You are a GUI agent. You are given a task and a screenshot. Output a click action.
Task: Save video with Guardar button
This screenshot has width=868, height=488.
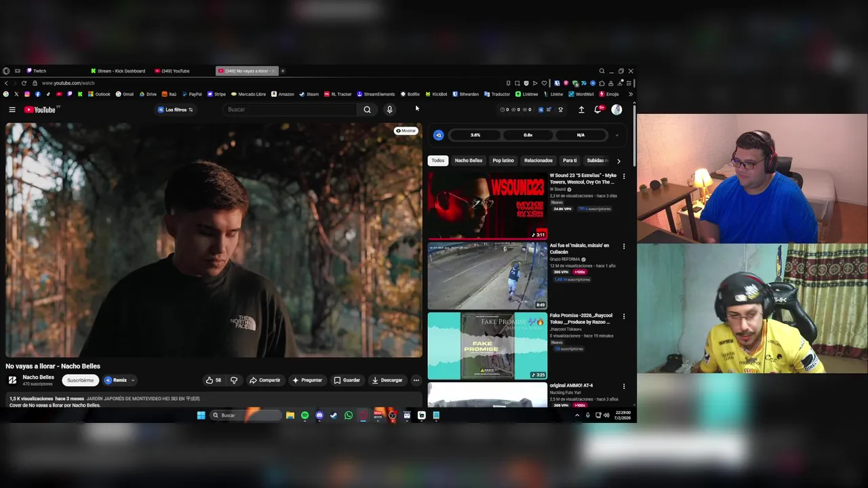[347, 380]
